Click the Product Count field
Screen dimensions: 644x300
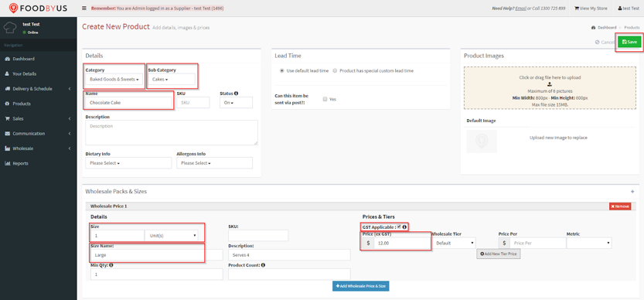click(x=289, y=274)
